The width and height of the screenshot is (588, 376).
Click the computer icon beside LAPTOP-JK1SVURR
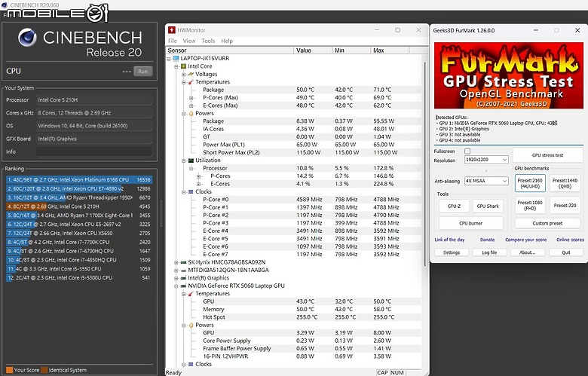(x=176, y=59)
